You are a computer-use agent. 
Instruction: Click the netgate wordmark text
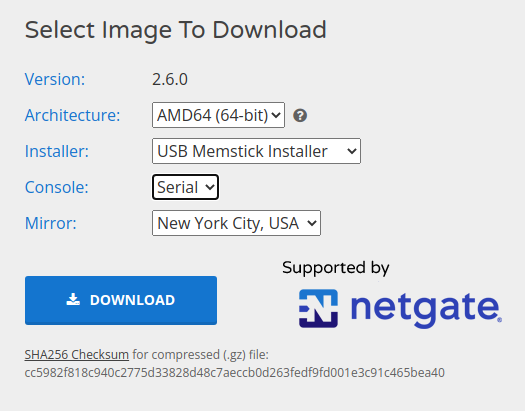[426, 308]
